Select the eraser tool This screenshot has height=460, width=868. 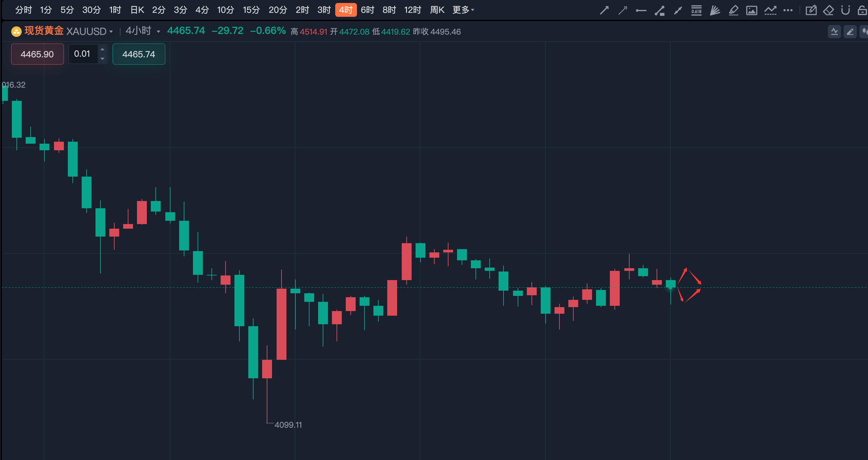coord(828,11)
